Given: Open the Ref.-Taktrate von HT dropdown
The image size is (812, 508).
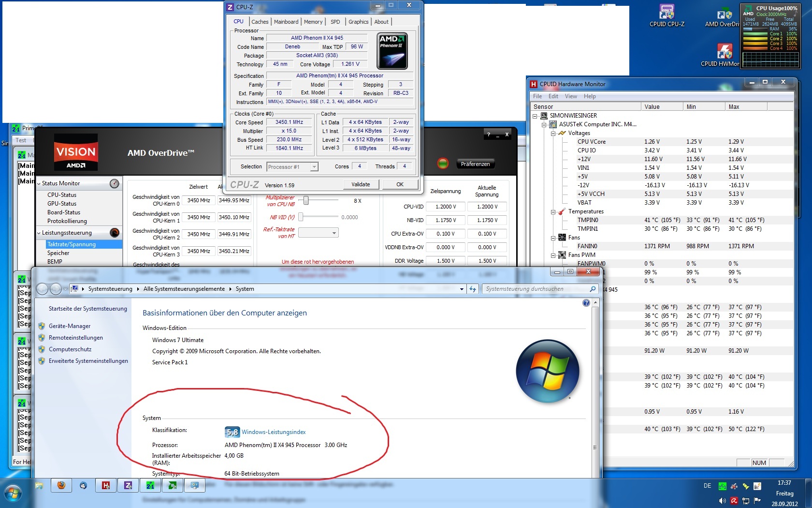Looking at the screenshot, I should pos(334,233).
